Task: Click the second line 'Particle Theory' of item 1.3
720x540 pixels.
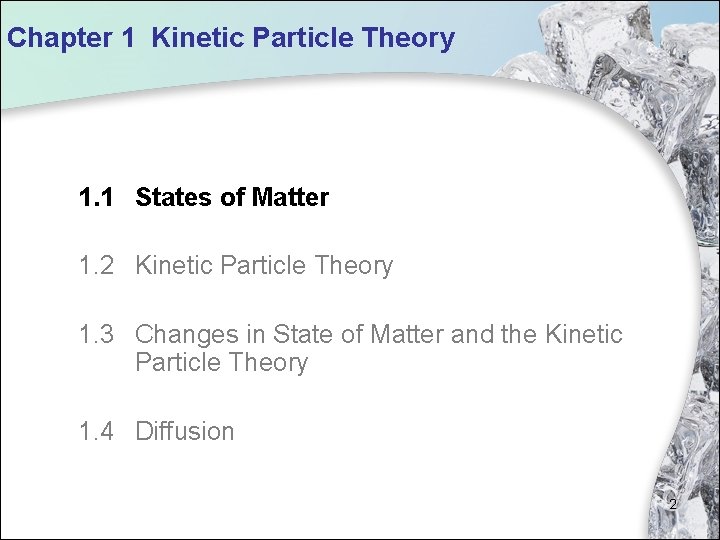Action: click(x=221, y=363)
